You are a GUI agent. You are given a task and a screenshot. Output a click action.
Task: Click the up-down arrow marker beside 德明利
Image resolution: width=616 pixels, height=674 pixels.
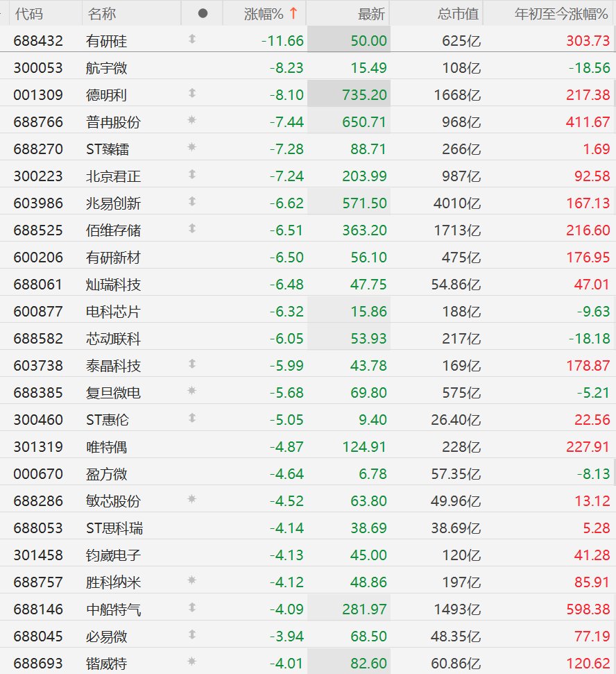click(x=192, y=93)
